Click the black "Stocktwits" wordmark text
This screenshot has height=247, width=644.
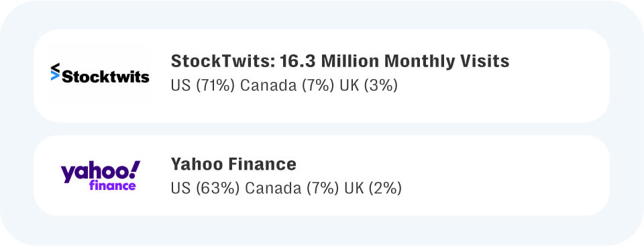(x=105, y=77)
